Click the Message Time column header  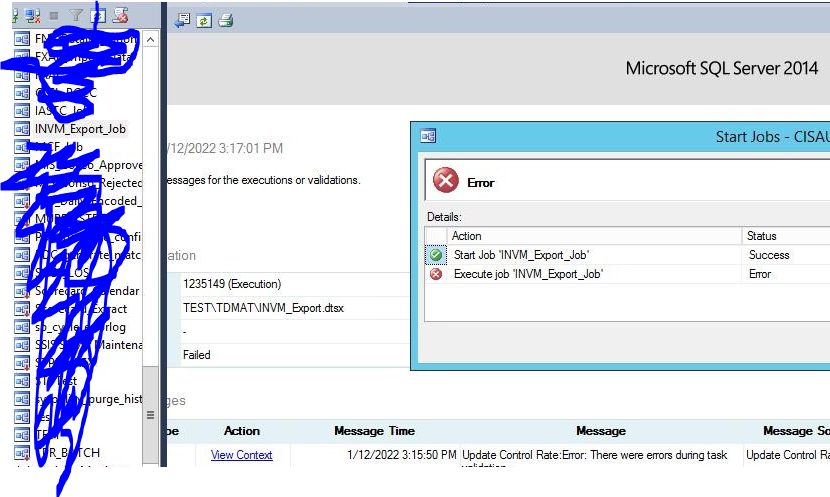374,431
